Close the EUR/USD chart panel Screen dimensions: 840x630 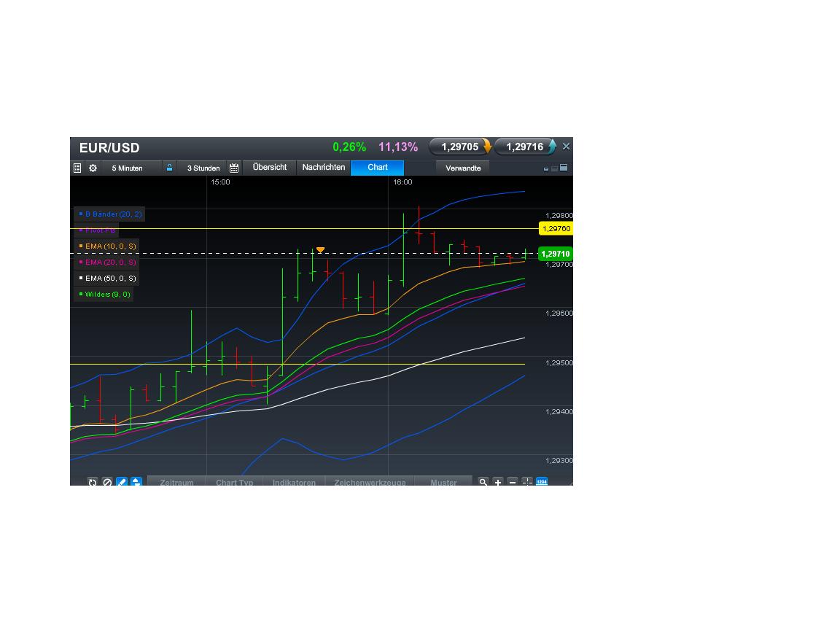pos(566,147)
